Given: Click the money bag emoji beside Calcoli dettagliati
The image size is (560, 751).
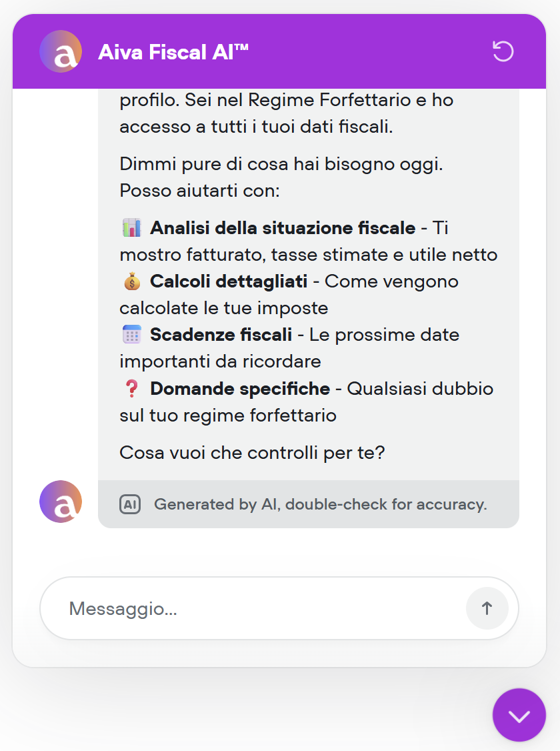Looking at the screenshot, I should [133, 281].
